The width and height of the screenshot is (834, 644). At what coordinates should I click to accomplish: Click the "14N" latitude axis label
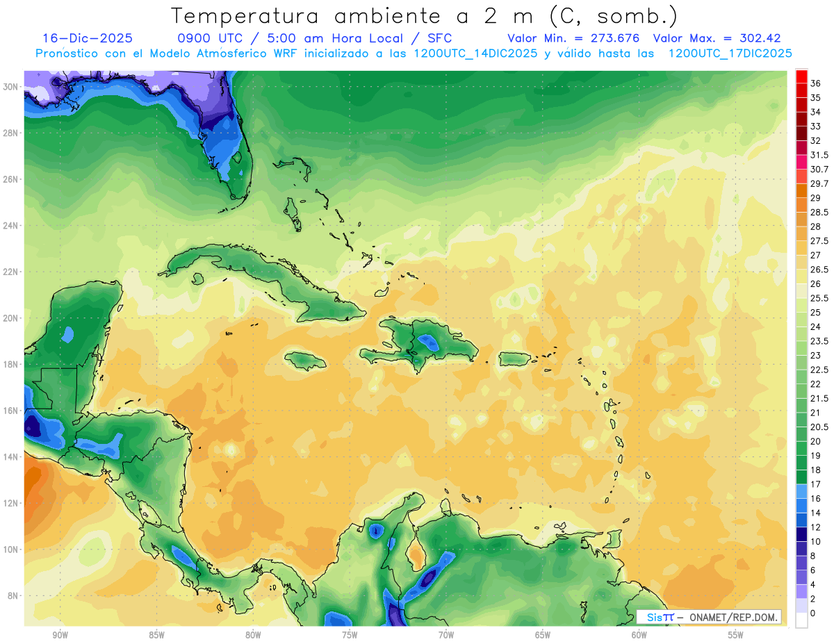(x=12, y=457)
